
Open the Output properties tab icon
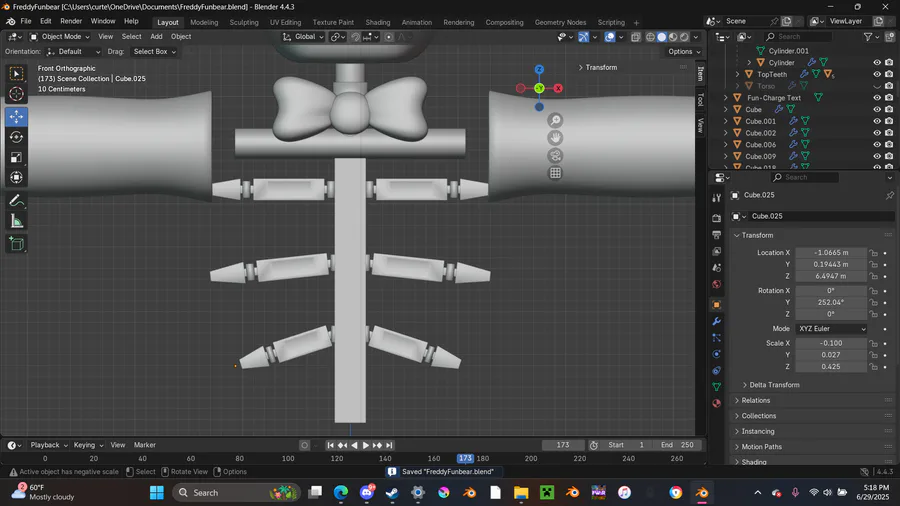click(716, 235)
